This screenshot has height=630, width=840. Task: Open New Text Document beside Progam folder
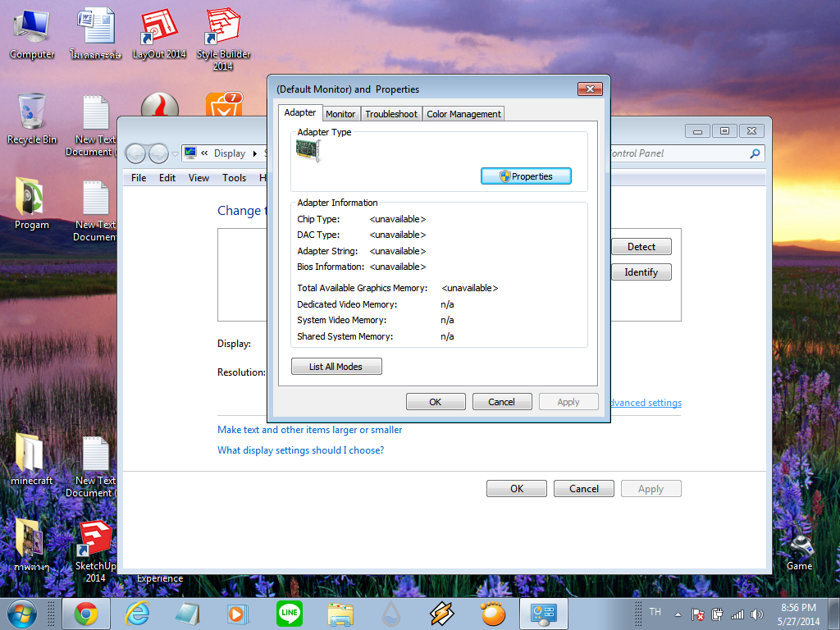click(x=95, y=211)
